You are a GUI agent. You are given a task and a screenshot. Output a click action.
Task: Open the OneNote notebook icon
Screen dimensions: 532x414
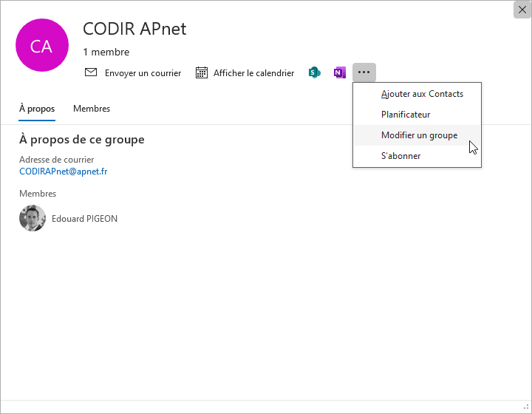(339, 72)
